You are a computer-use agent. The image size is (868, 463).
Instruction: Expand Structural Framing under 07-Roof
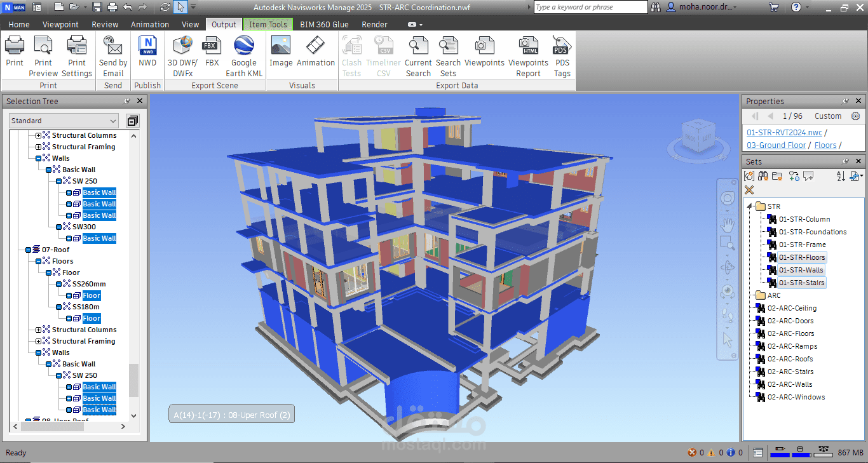point(38,341)
